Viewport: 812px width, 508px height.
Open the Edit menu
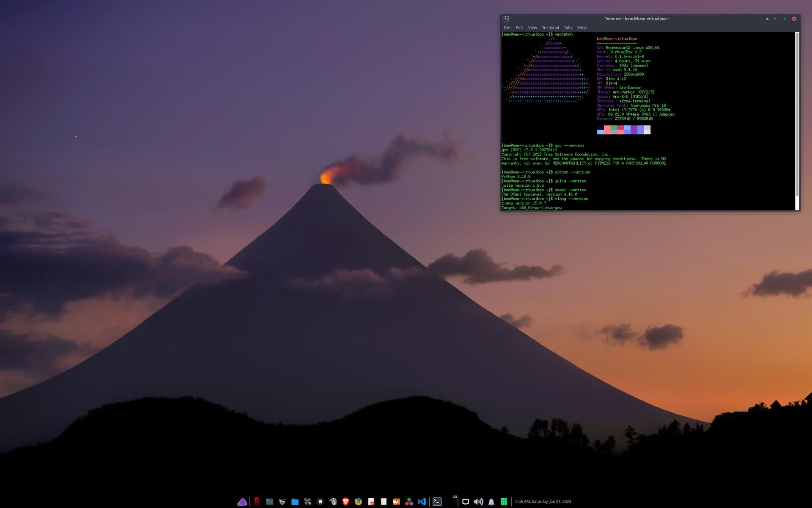tap(519, 27)
